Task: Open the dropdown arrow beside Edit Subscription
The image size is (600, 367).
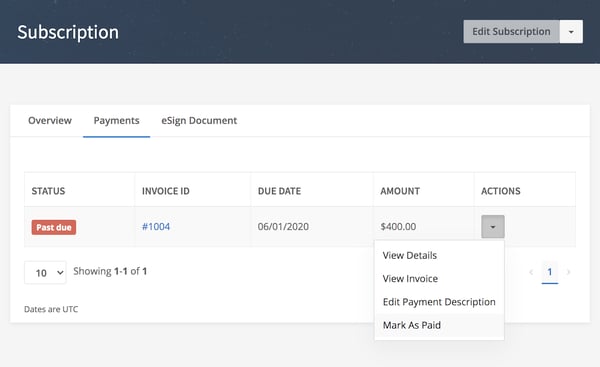Action: [571, 31]
